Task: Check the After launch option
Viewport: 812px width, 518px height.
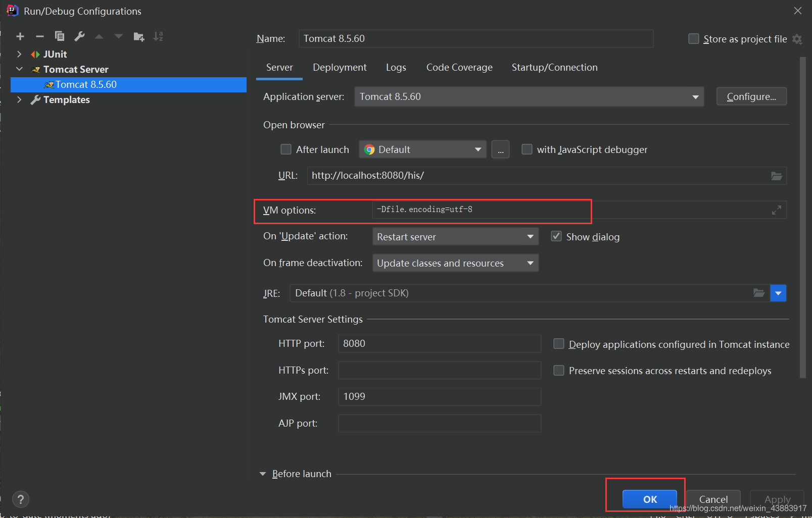Action: (286, 149)
